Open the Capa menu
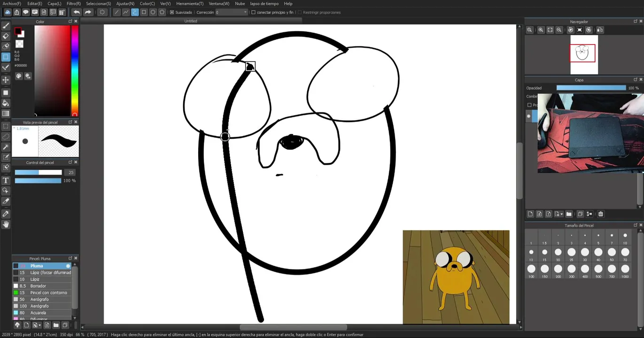 pos(54,4)
